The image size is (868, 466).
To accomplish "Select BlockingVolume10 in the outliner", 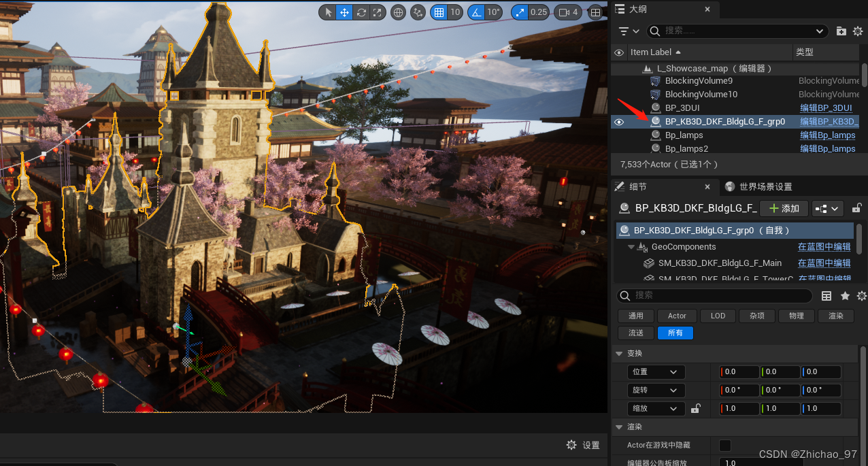I will [x=701, y=94].
